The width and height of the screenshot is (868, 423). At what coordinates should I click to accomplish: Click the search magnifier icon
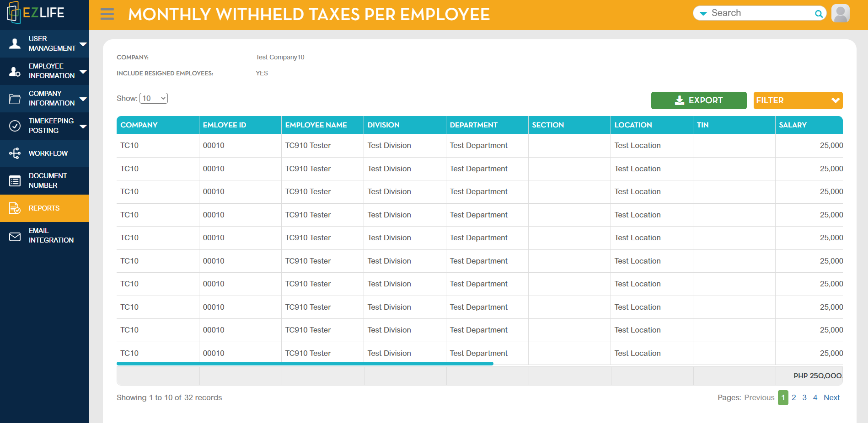pyautogui.click(x=819, y=14)
